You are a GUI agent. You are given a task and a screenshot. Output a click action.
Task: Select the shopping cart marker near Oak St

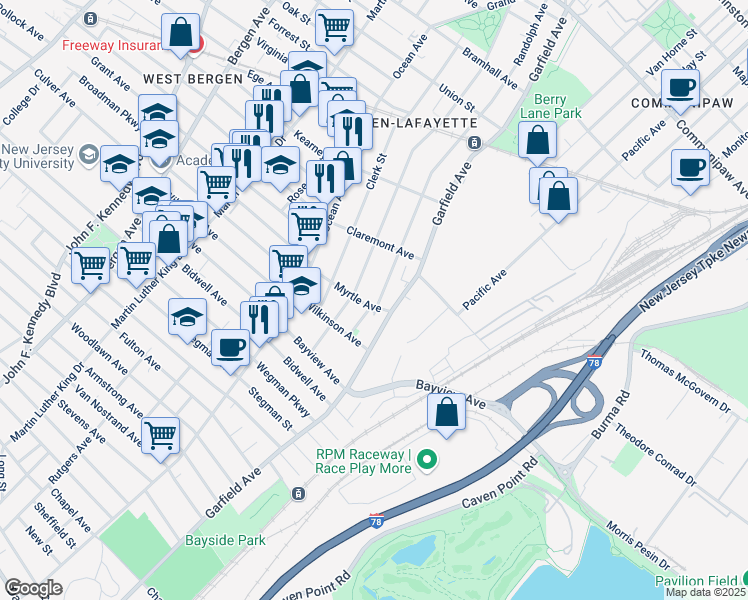pos(334,30)
